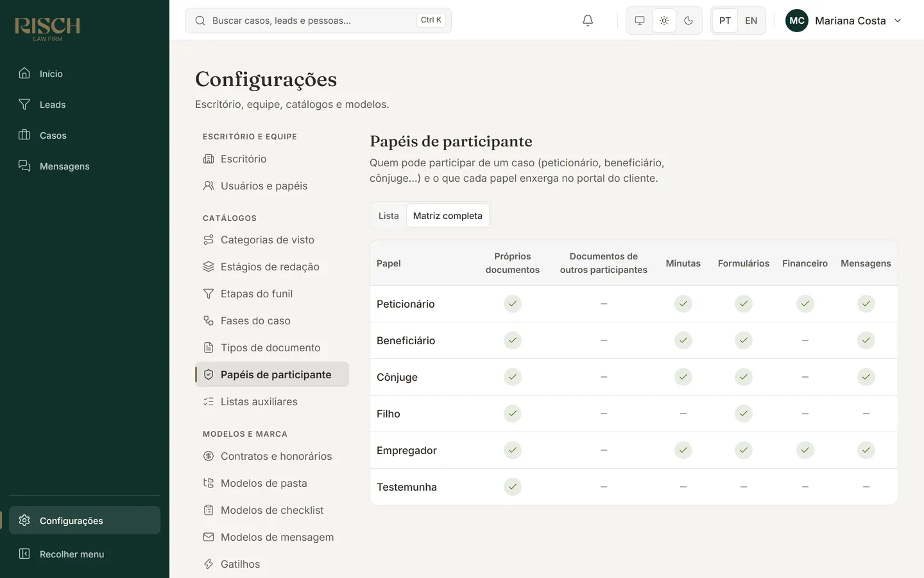Viewport: 924px width, 578px height.
Task: Switch language to EN
Action: pos(751,21)
